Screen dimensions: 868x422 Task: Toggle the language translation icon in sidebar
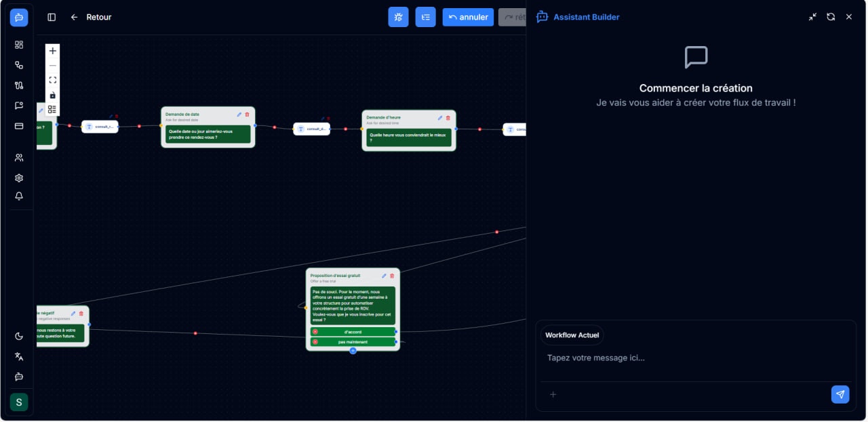(x=19, y=356)
